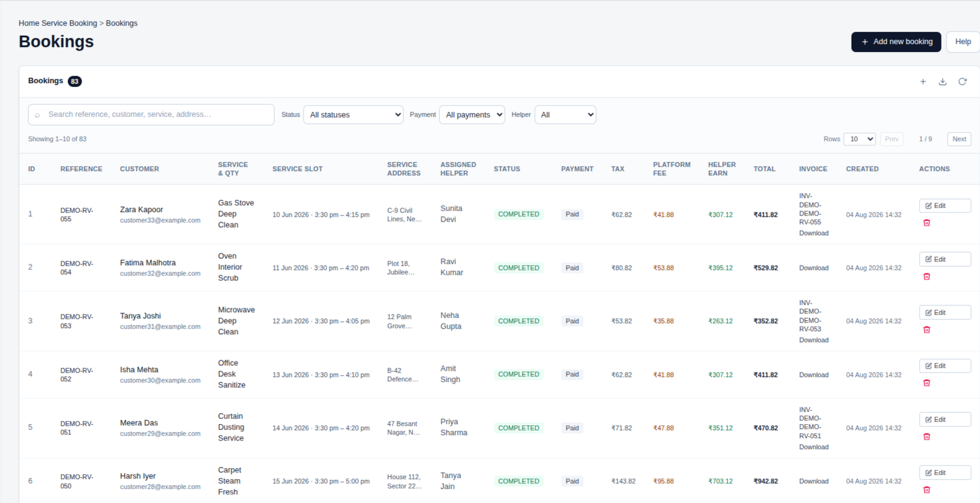
Task: Click trash icon for Harsh Iyer's booking
Action: [x=927, y=490]
